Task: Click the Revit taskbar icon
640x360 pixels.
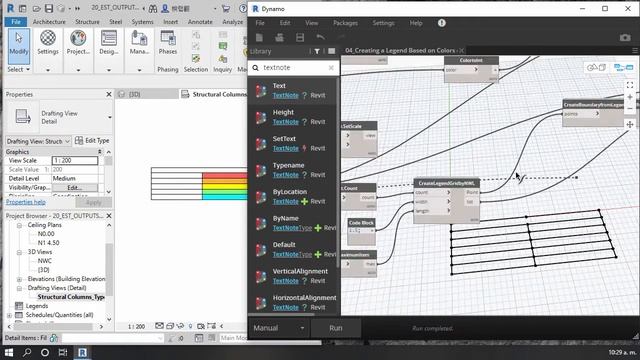Action: [82, 352]
